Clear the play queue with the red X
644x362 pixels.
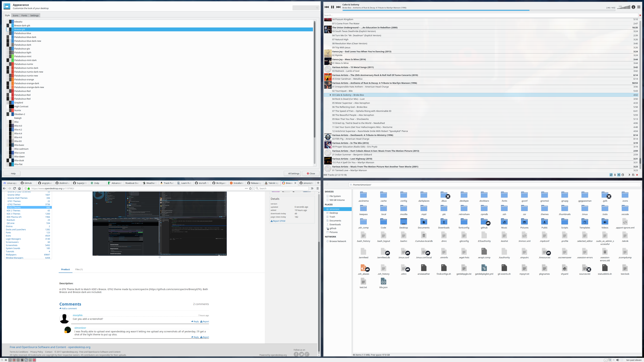click(x=637, y=175)
